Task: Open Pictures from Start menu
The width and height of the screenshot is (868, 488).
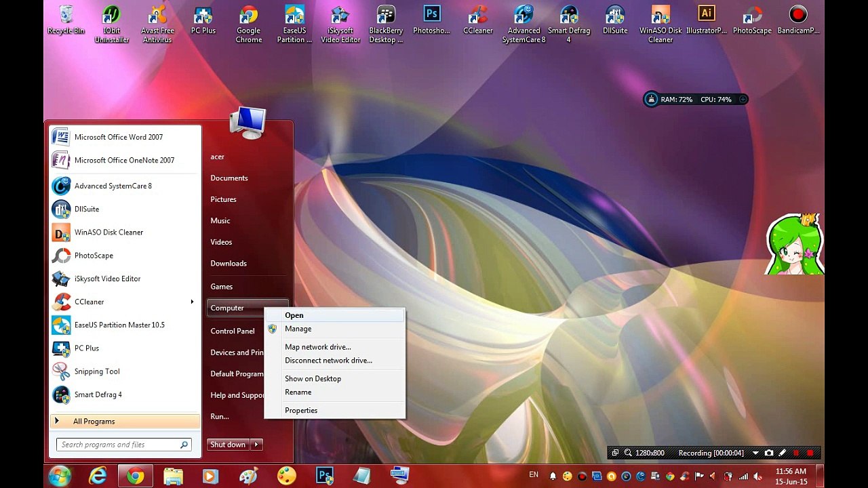Action: pos(223,199)
